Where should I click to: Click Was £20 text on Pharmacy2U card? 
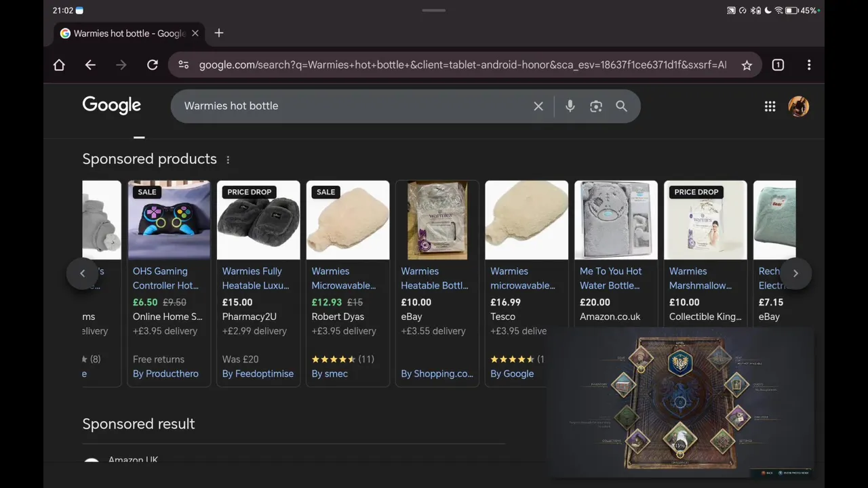pyautogui.click(x=240, y=359)
